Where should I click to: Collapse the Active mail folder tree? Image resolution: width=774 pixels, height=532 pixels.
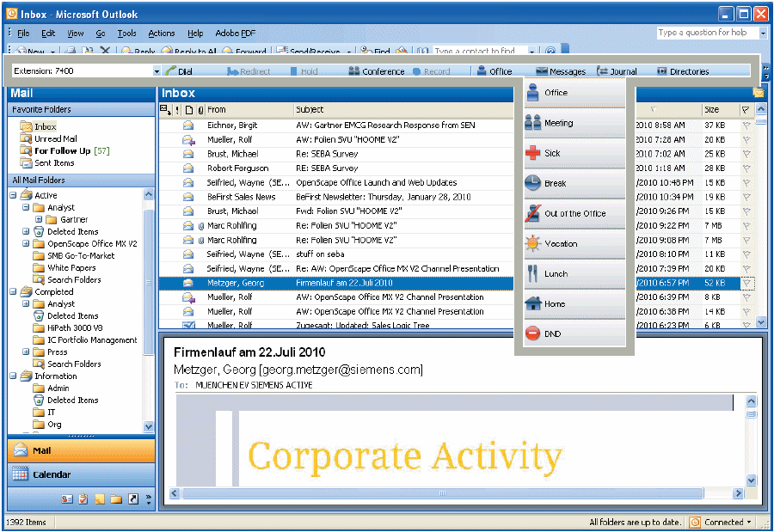click(x=13, y=195)
